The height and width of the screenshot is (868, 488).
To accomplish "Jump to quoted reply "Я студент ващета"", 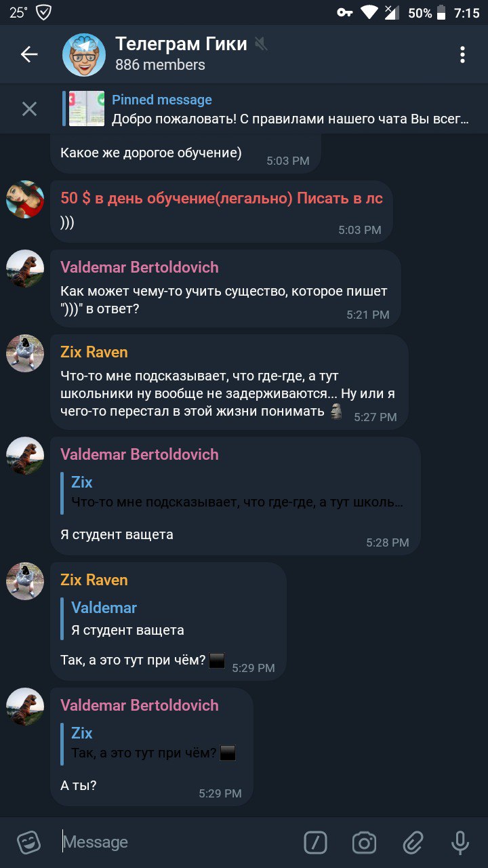I will coord(167,618).
